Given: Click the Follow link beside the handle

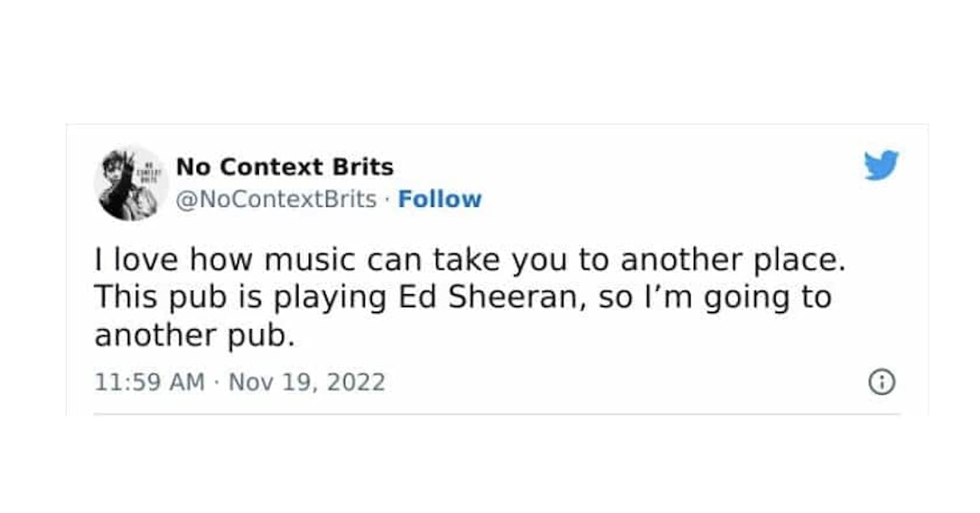Looking at the screenshot, I should pyautogui.click(x=439, y=199).
